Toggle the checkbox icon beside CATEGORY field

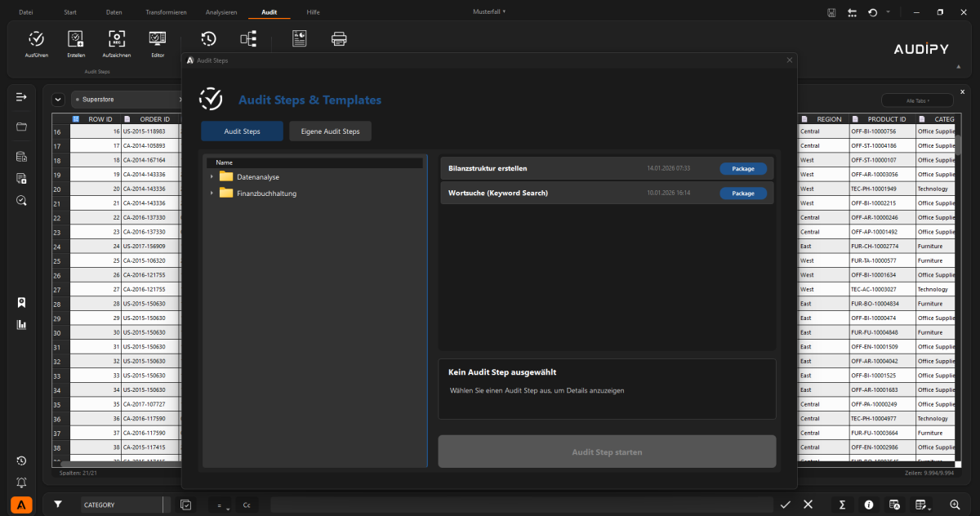(185, 505)
